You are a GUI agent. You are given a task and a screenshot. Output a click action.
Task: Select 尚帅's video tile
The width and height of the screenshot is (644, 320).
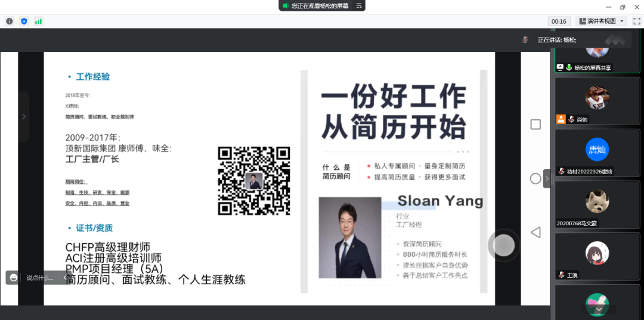[597, 100]
